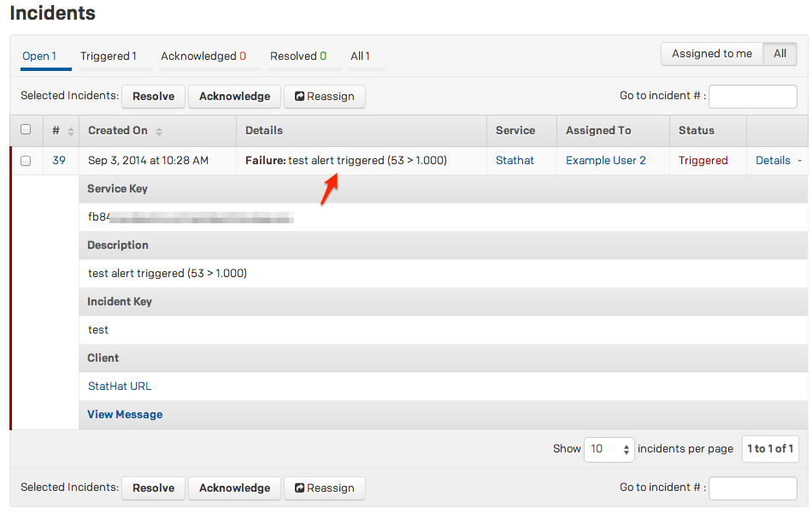The height and width of the screenshot is (514, 812).
Task: Sort incidents by the # column arrows
Action: point(70,131)
